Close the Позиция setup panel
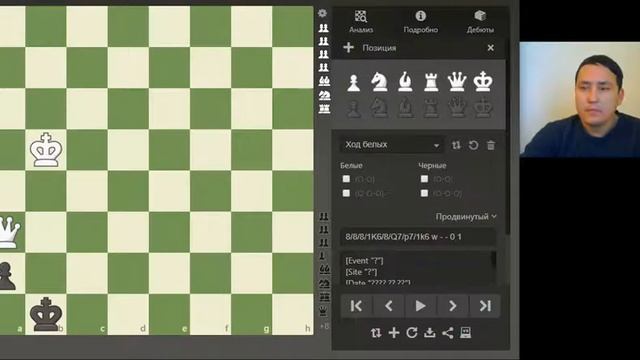This screenshot has height=360, width=640. (x=491, y=48)
